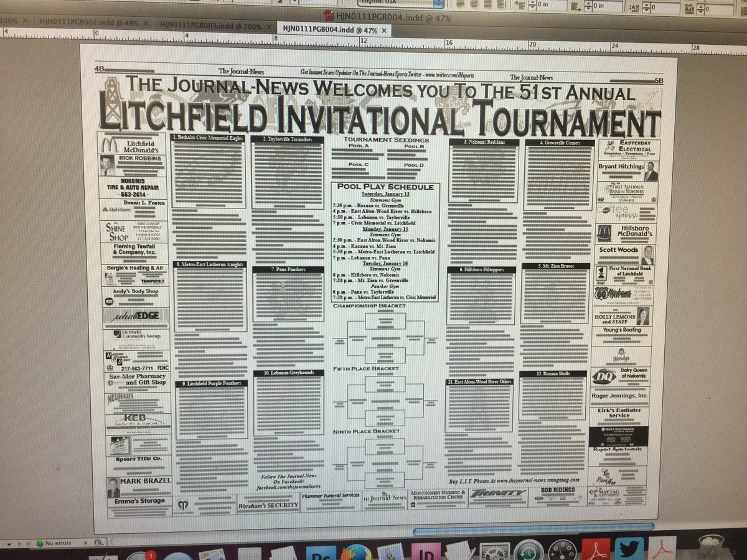Screen dimensions: 747x560
Task: Open the red Adobe Acrobat dock icon
Action: coord(596,549)
